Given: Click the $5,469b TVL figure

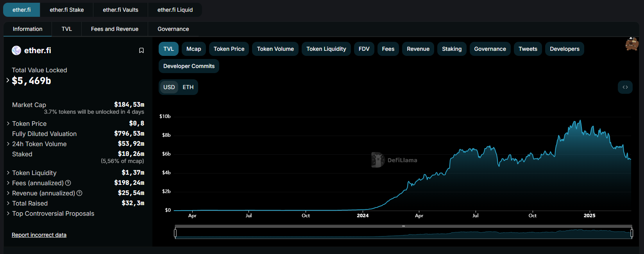Looking at the screenshot, I should click(x=32, y=81).
